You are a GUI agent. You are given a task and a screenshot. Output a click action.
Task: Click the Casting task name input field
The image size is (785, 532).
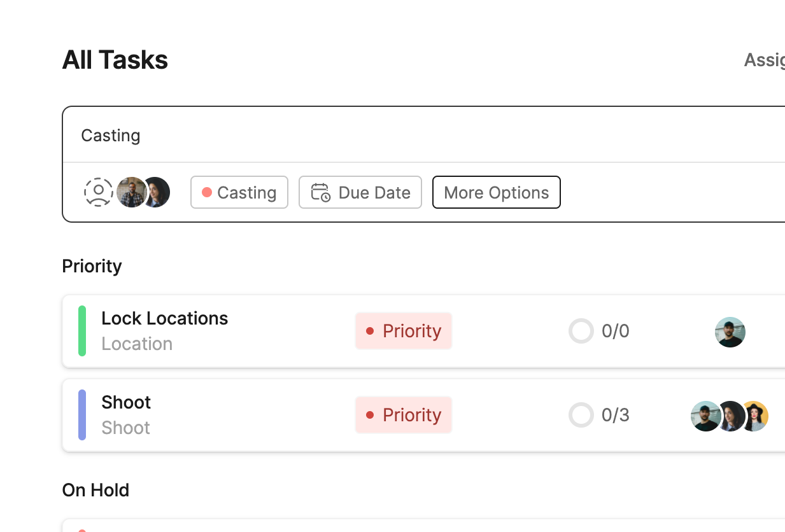(x=382, y=136)
